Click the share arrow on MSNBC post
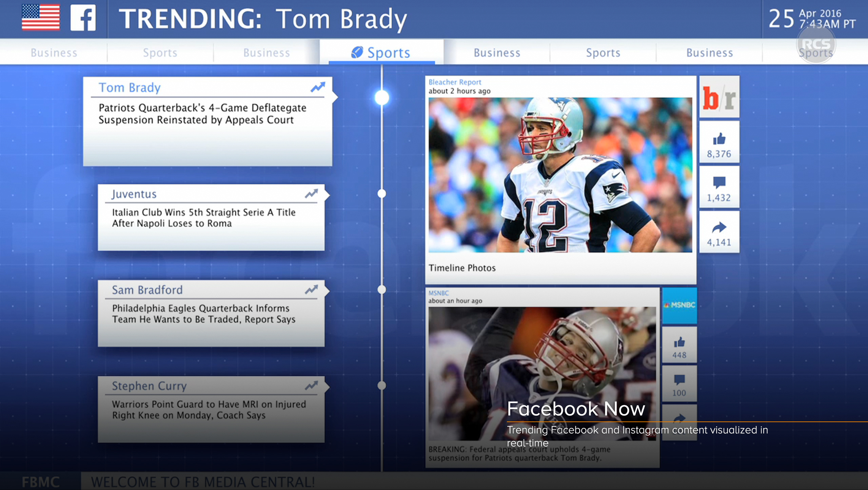 pos(679,418)
